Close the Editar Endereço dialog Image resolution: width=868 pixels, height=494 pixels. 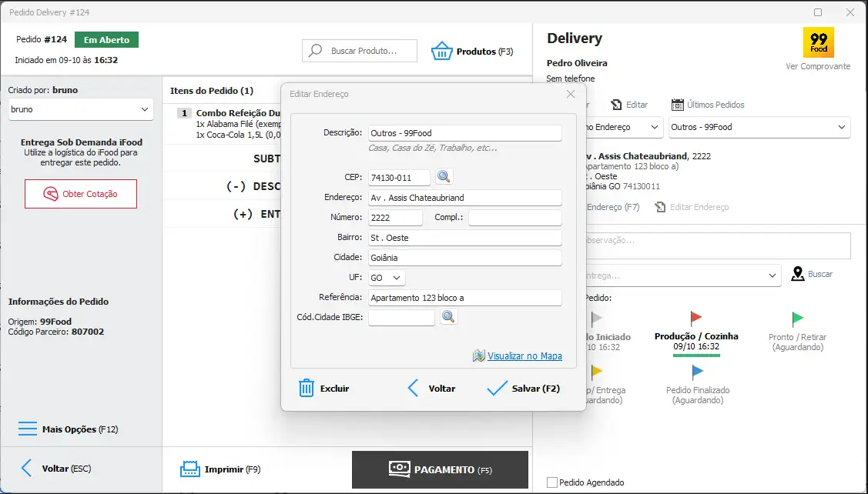pyautogui.click(x=571, y=94)
